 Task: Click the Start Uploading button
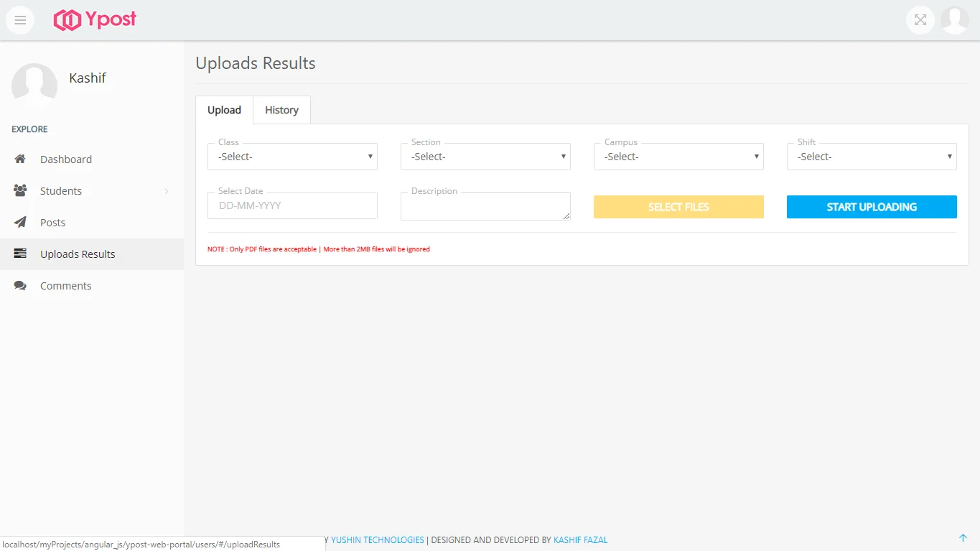point(872,207)
